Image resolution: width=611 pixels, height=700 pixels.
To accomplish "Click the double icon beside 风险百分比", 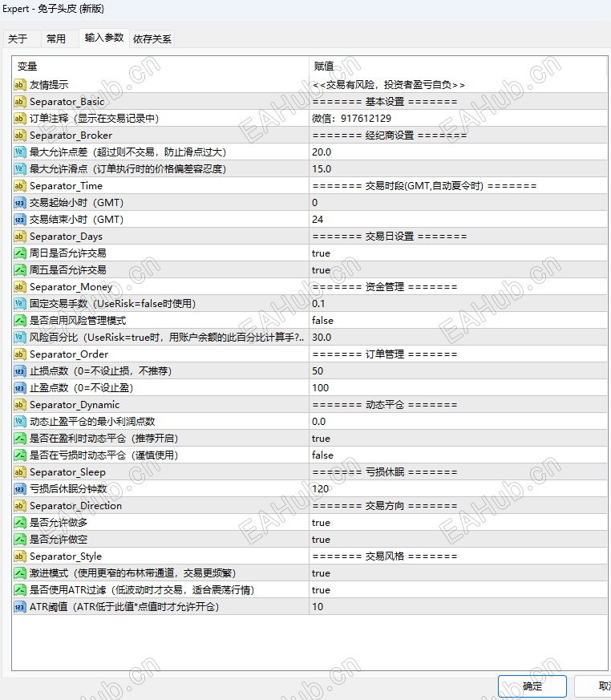I will pyautogui.click(x=19, y=338).
